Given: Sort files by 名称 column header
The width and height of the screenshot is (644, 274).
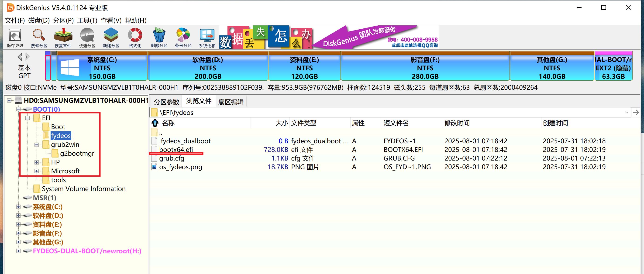Looking at the screenshot, I should [x=205, y=123].
